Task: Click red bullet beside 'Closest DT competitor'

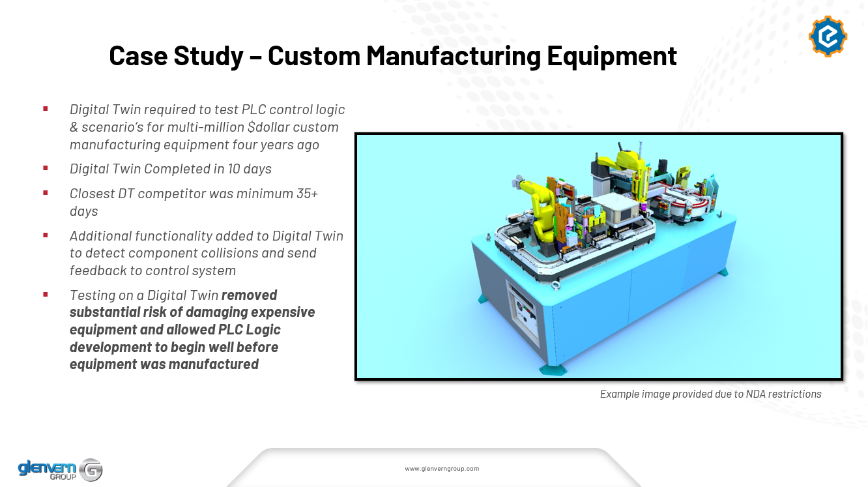Action: click(46, 193)
